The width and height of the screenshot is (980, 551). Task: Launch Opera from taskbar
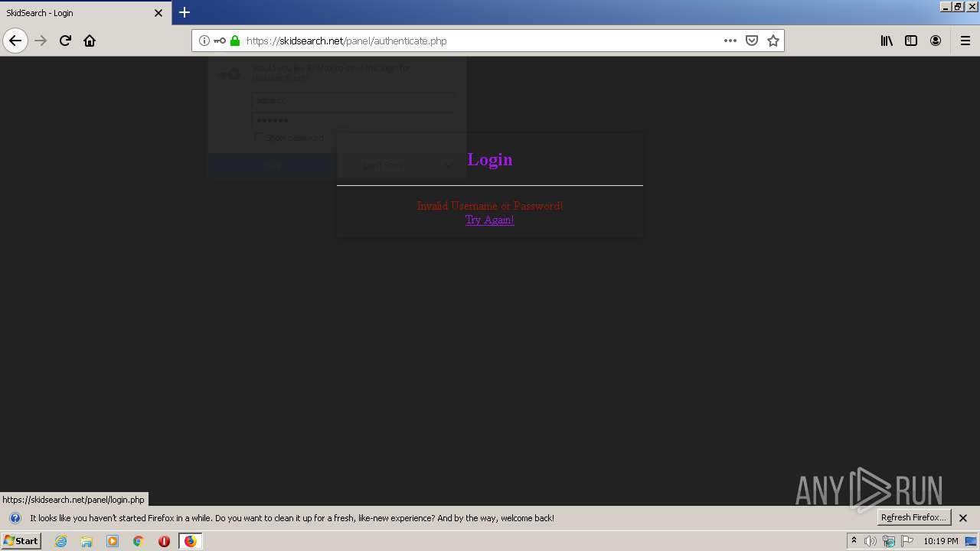tap(164, 541)
